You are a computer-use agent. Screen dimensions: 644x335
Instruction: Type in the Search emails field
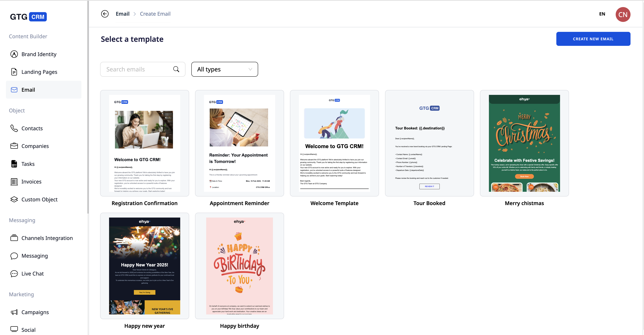click(x=138, y=69)
